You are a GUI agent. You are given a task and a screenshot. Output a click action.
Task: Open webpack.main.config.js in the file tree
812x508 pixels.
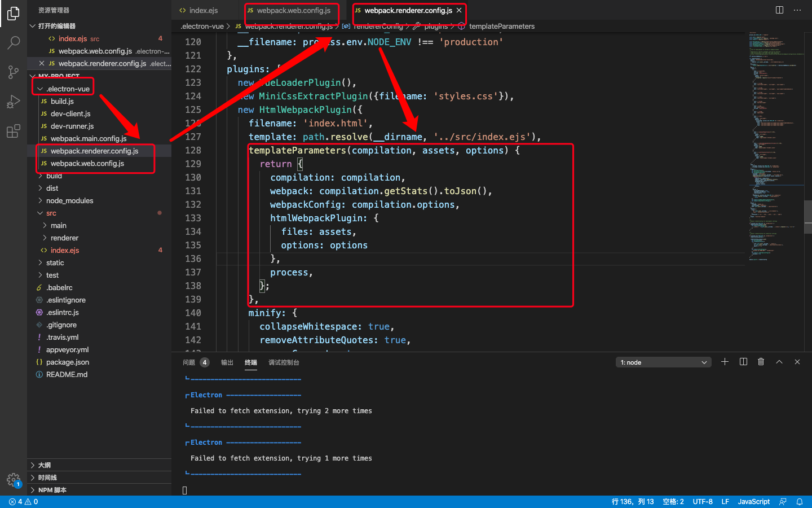pyautogui.click(x=99, y=138)
